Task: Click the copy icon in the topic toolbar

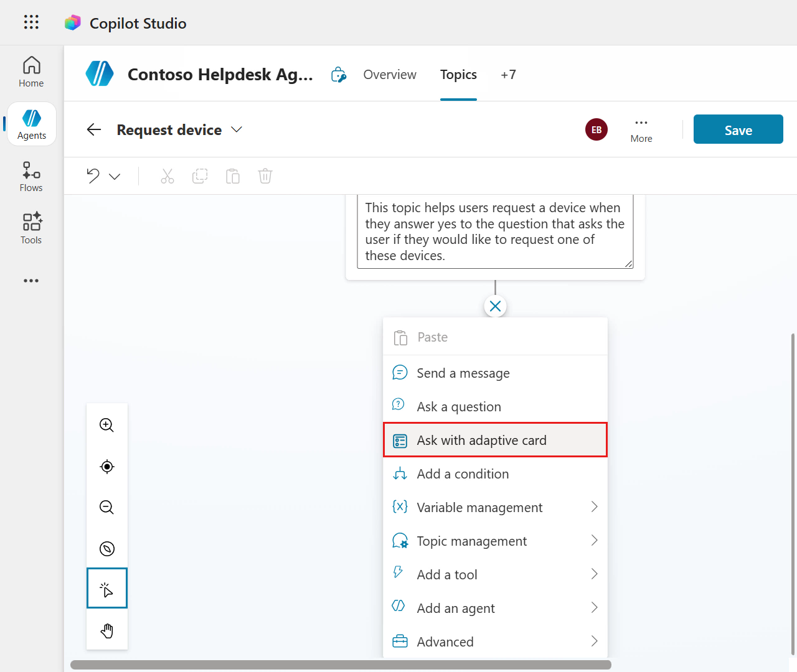Action: coord(200,176)
